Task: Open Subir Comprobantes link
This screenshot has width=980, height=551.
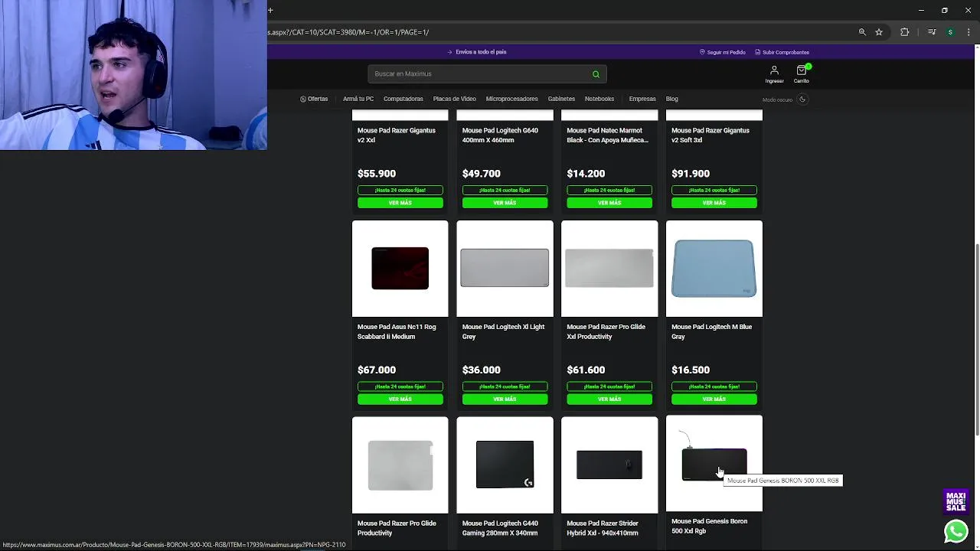Action: (x=782, y=52)
